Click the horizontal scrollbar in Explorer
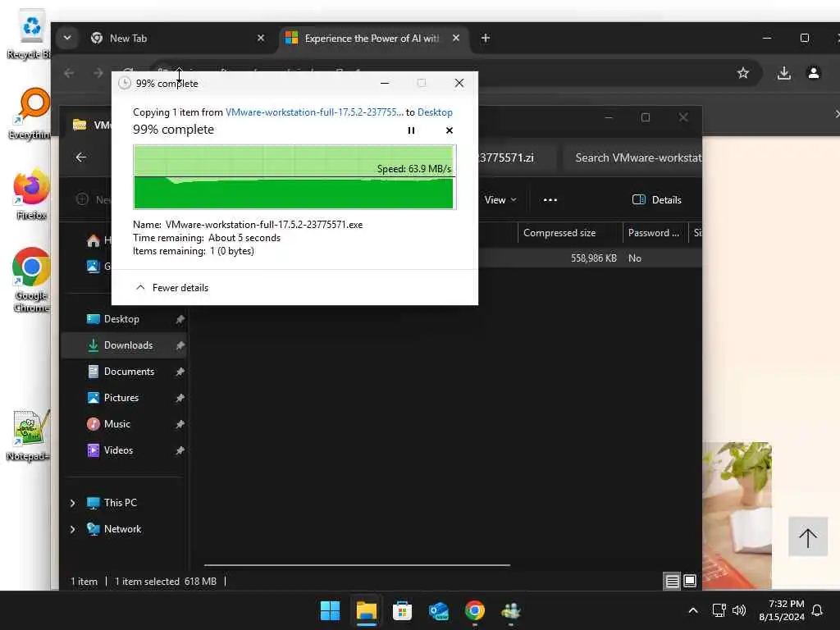 [x=357, y=564]
